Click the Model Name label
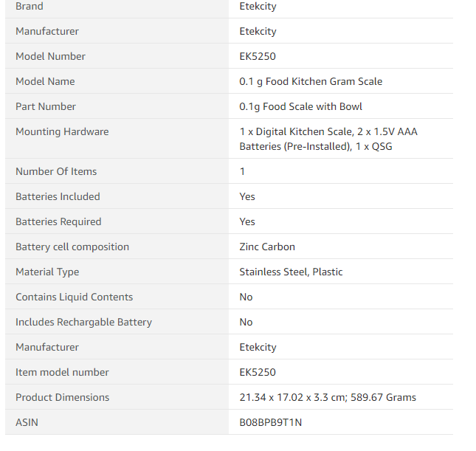Image resolution: width=476 pixels, height=451 pixels. [x=45, y=81]
